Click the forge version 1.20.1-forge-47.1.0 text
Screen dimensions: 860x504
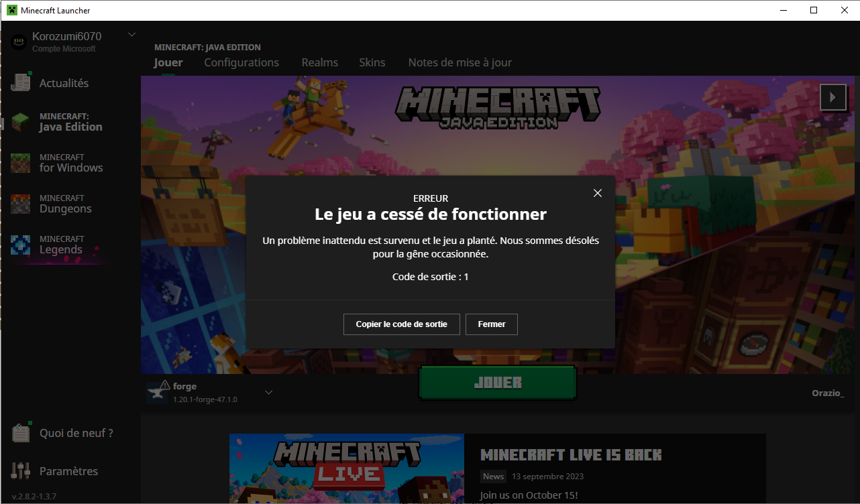[205, 399]
